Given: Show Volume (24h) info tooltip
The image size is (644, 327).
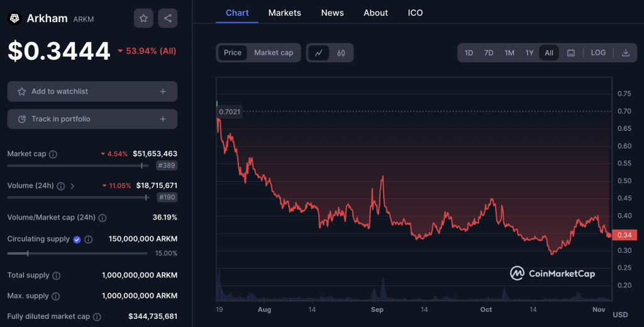Looking at the screenshot, I should (61, 186).
